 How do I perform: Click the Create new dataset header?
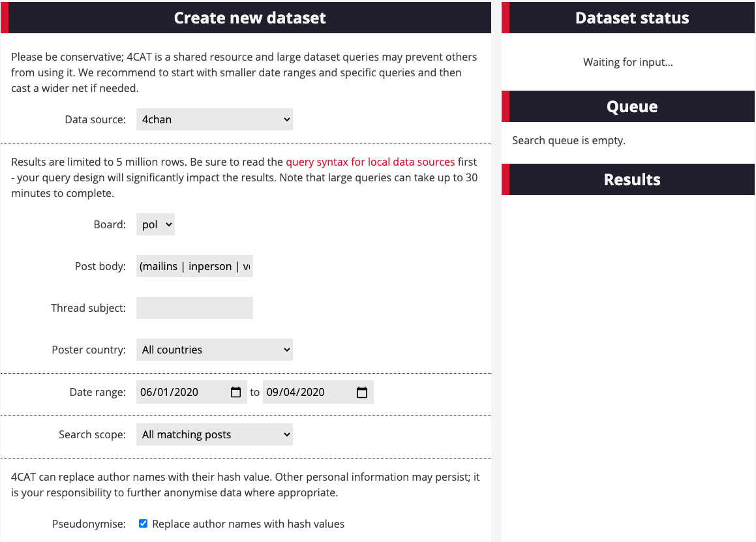pos(250,18)
